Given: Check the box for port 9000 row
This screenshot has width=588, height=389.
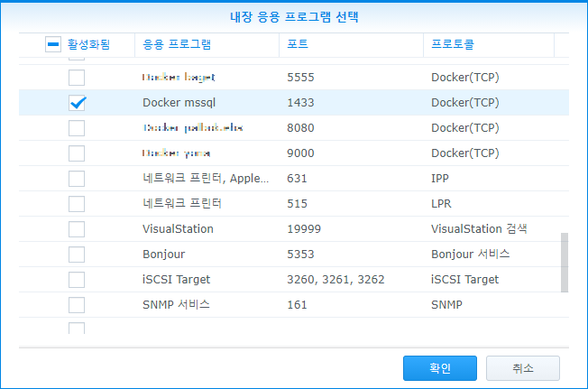Looking at the screenshot, I should [77, 153].
